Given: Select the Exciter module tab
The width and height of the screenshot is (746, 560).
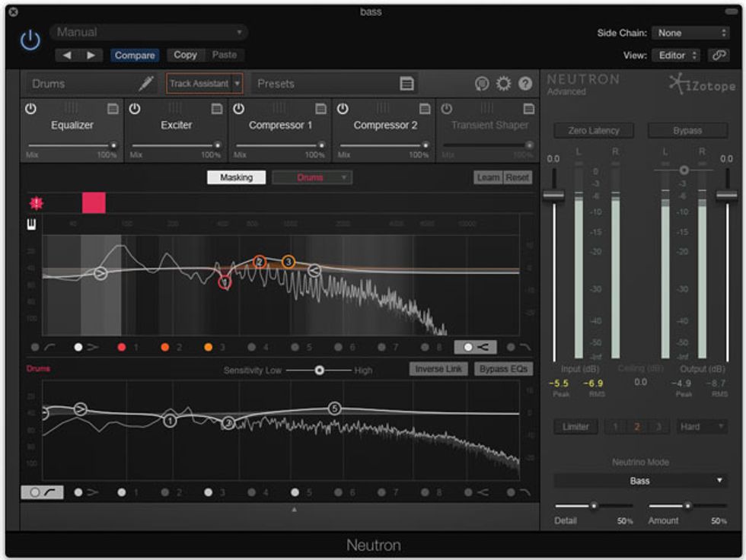Looking at the screenshot, I should (x=176, y=125).
